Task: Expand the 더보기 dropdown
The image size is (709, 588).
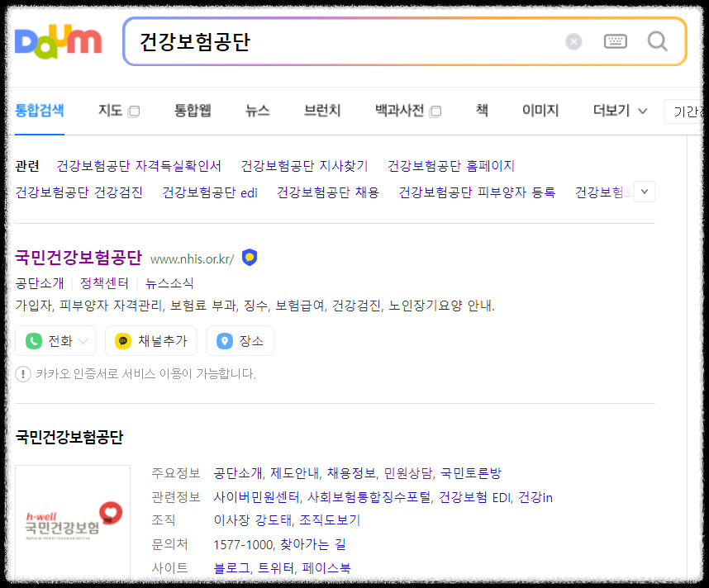Action: (620, 111)
